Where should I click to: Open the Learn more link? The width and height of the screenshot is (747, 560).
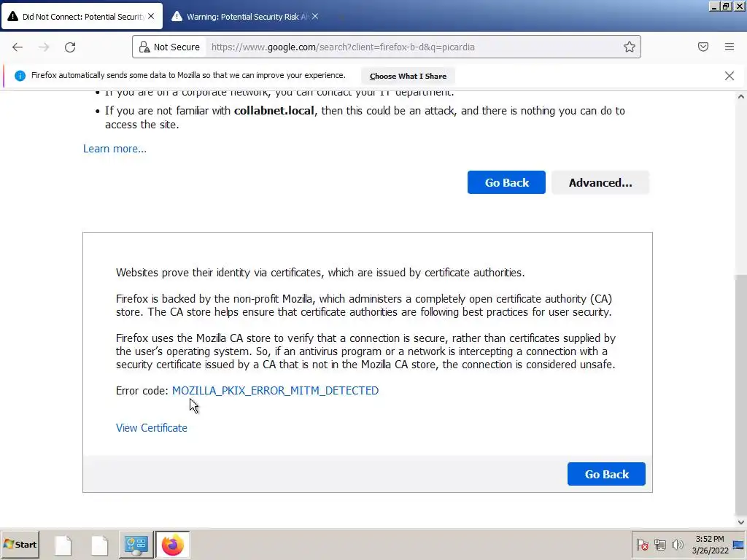(x=115, y=149)
